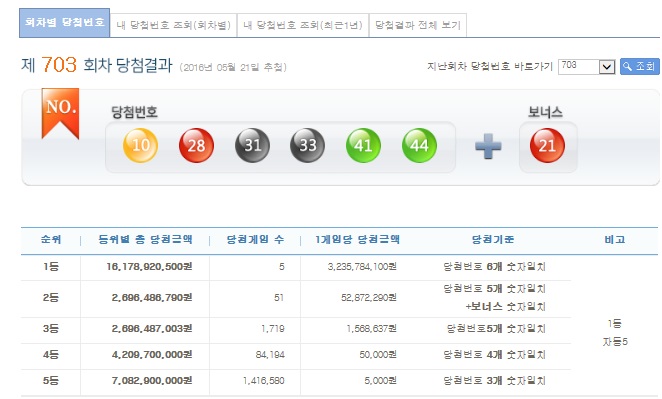Click winner count 1,719
Image resolution: width=662 pixels, height=399 pixels.
273,328
